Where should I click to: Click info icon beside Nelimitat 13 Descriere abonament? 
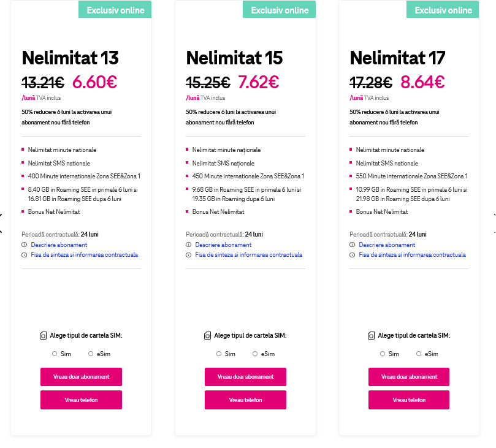(x=24, y=245)
